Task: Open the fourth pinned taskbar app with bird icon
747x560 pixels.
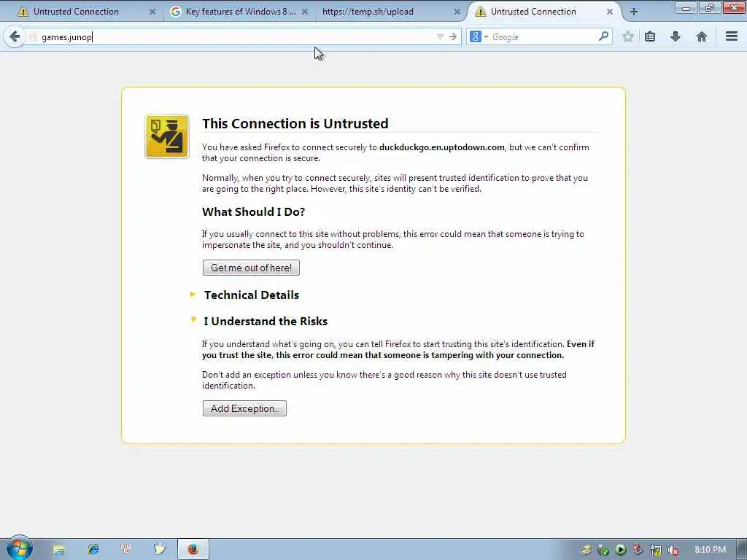Action: point(160,550)
